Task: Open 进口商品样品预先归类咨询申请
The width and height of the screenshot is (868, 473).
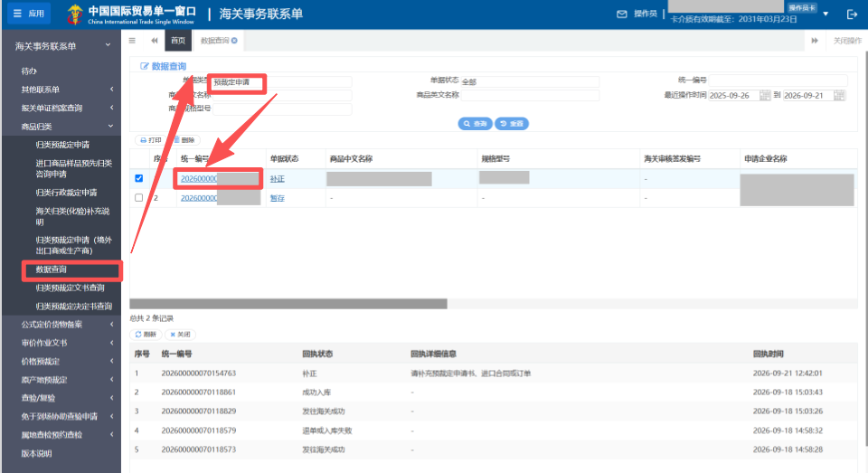Action: tap(74, 168)
